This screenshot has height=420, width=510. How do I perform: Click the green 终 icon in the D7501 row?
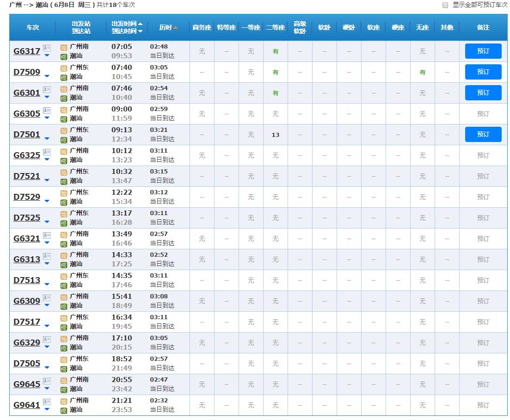pos(64,140)
